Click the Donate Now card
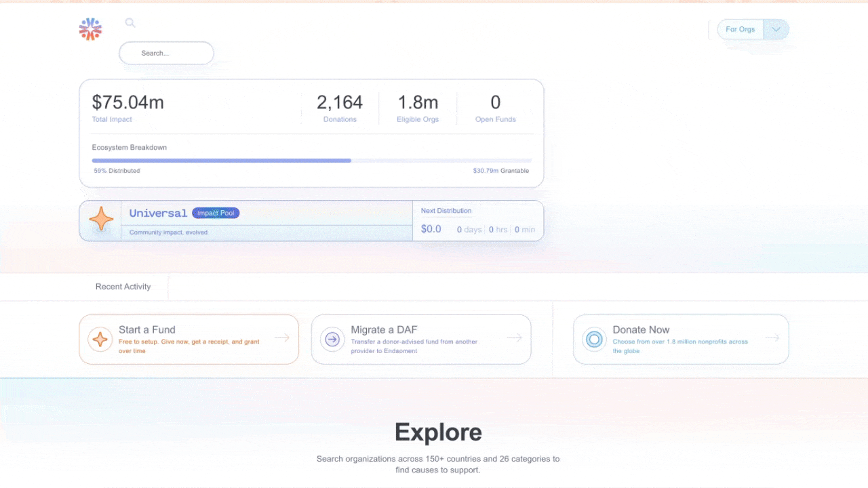Viewport: 868px width, 488px height. (681, 338)
